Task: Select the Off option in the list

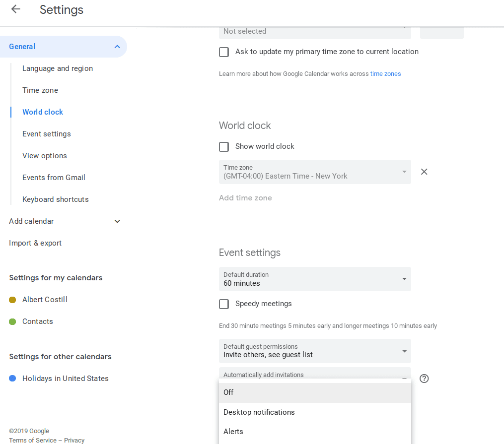Action: coord(315,392)
